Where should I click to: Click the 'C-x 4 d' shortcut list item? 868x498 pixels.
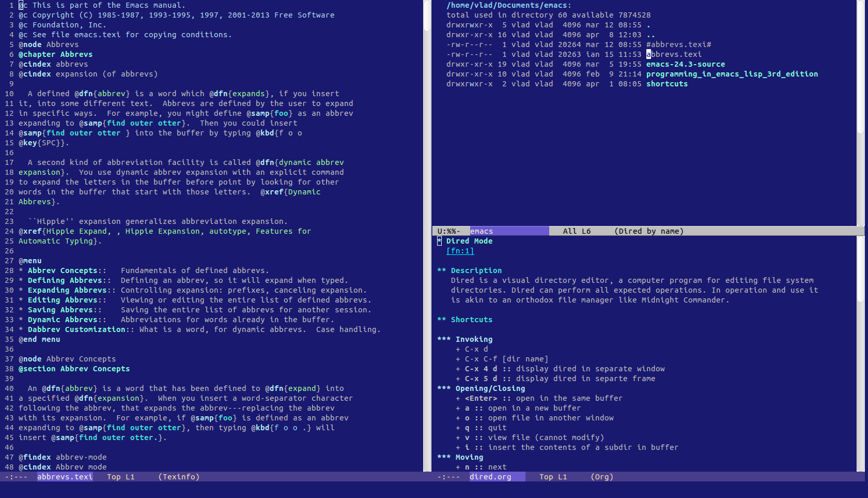point(560,369)
